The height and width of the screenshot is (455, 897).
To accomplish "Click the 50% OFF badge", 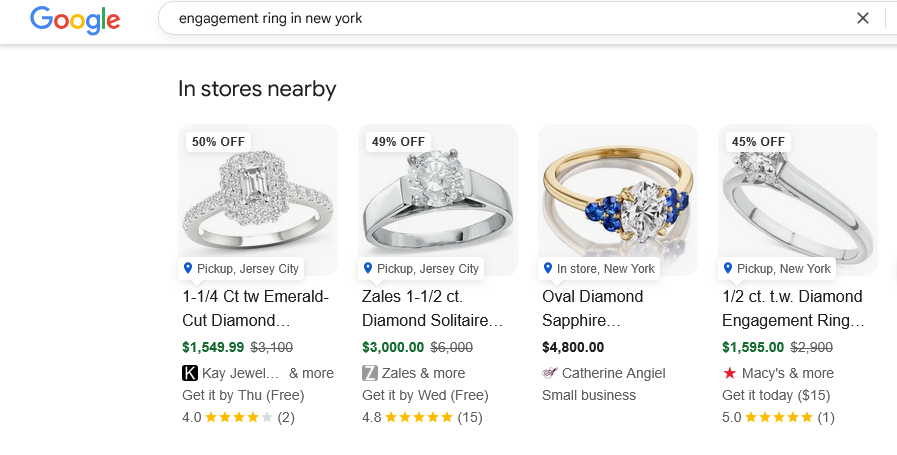I will (218, 142).
